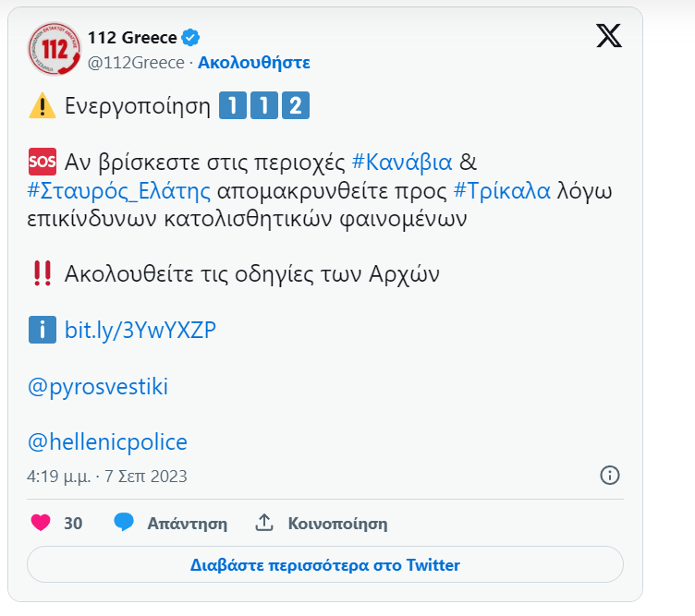The width and height of the screenshot is (695, 616).
Task: Click Διαβάστε περισσότερα στο Twitter button
Action: [x=325, y=564]
